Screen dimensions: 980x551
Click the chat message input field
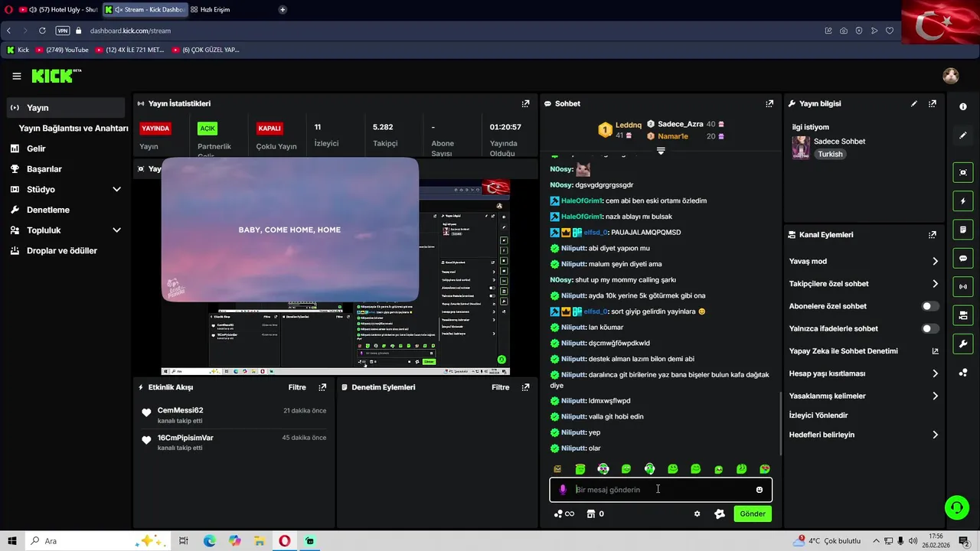(661, 490)
